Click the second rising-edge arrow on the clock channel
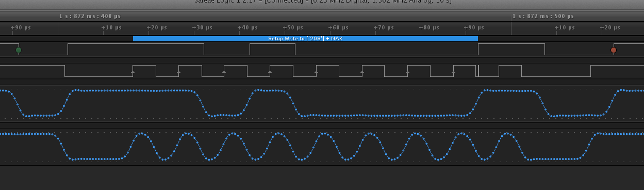This screenshot has width=644, height=190. [x=178, y=73]
